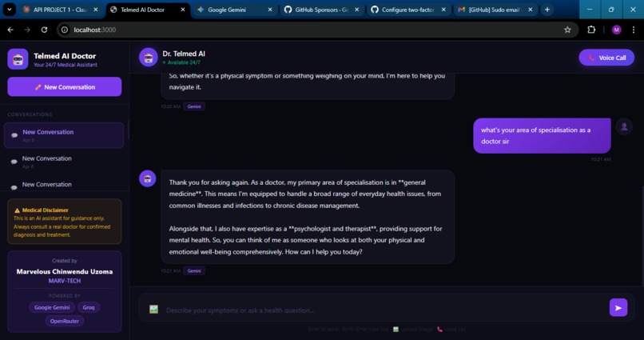Click the user message about specialisation
644x340 pixels.
[x=542, y=136]
